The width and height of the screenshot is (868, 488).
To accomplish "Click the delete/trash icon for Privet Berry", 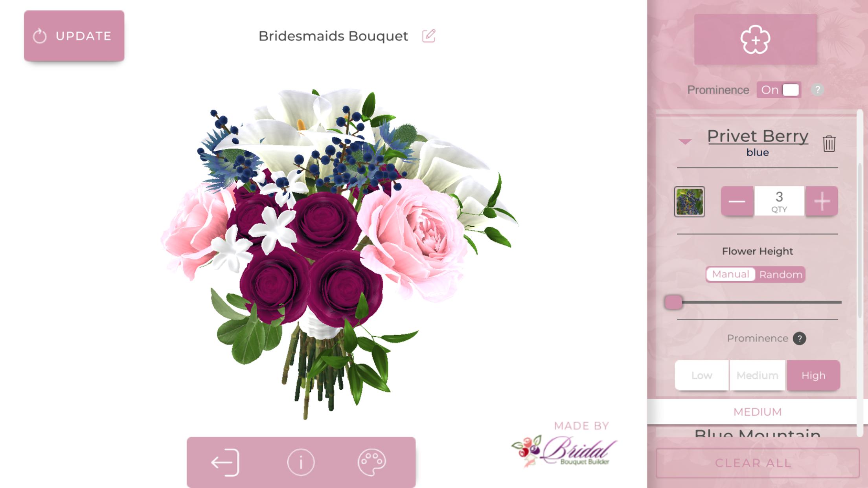I will point(829,142).
